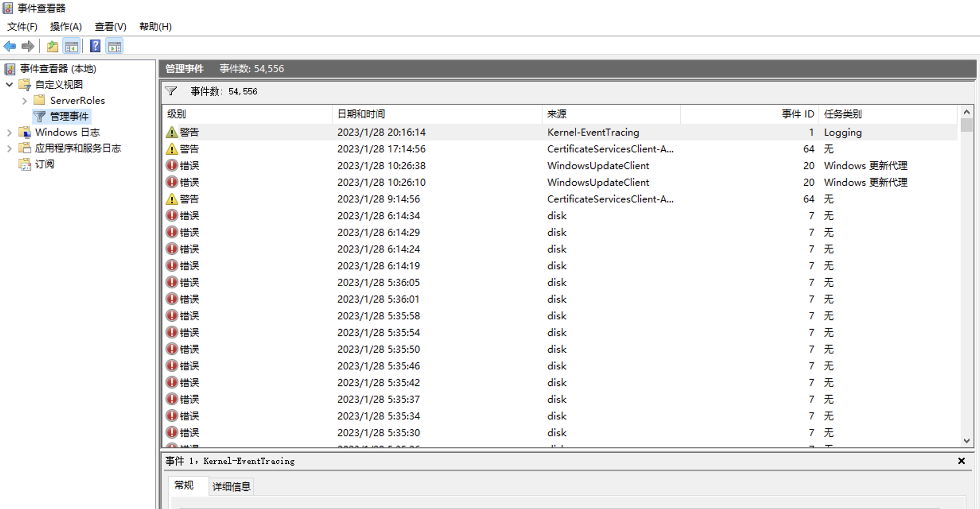Image resolution: width=980 pixels, height=509 pixels.
Task: Click the event list scroll down arrow
Action: pyautogui.click(x=966, y=441)
